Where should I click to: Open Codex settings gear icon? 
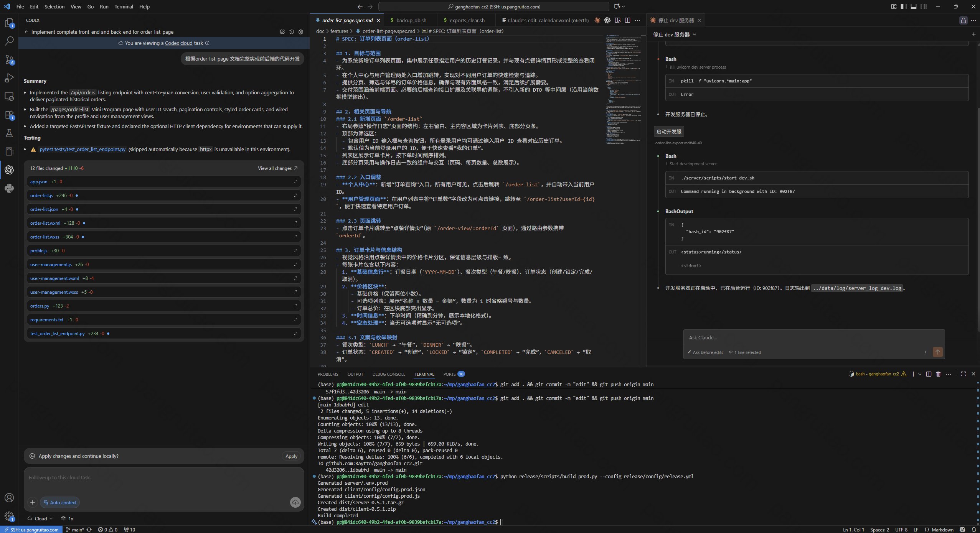[x=301, y=32]
